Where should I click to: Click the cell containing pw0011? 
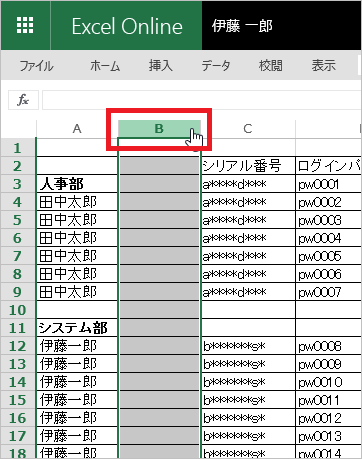click(329, 400)
